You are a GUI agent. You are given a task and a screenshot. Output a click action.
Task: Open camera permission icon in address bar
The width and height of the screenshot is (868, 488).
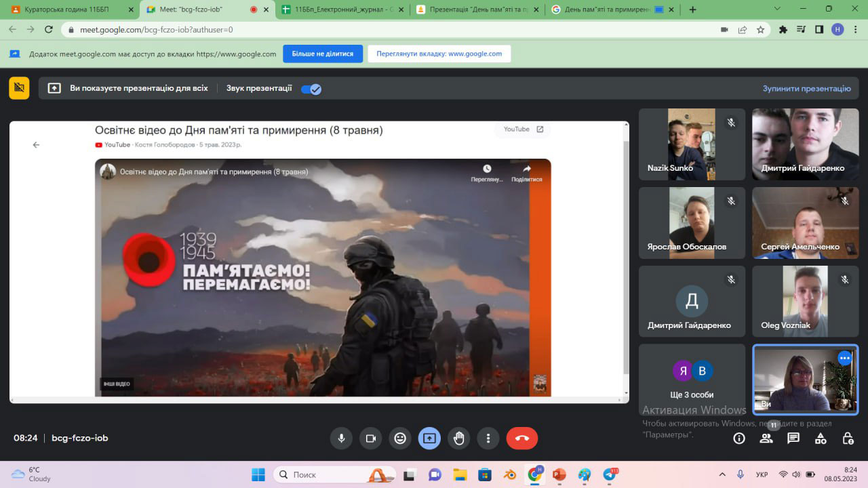click(724, 30)
